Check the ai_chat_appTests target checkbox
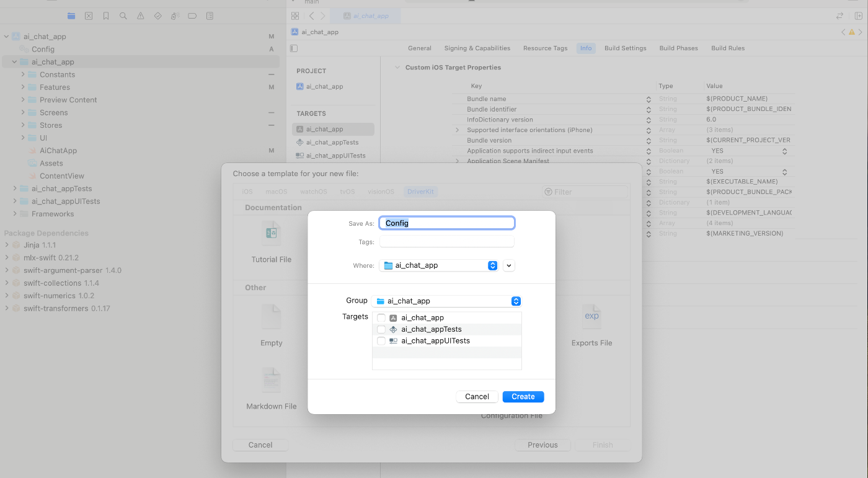This screenshot has height=478, width=868. point(381,330)
